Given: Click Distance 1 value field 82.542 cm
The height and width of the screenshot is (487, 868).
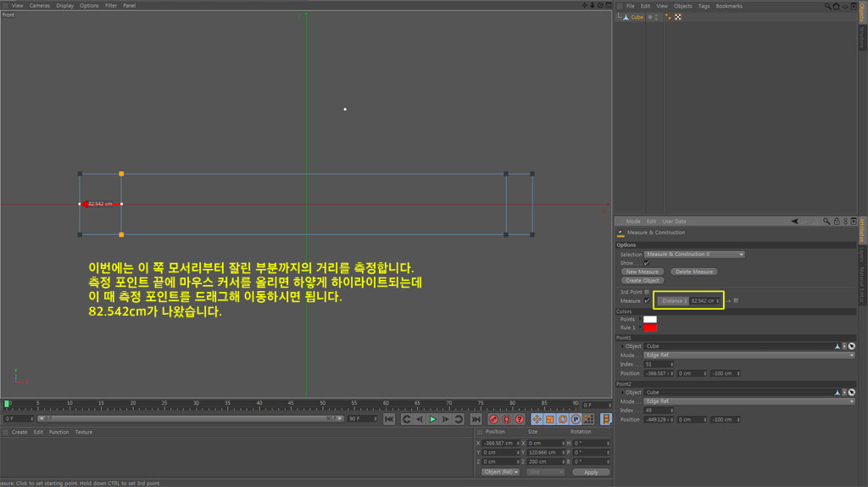Looking at the screenshot, I should pyautogui.click(x=704, y=301).
